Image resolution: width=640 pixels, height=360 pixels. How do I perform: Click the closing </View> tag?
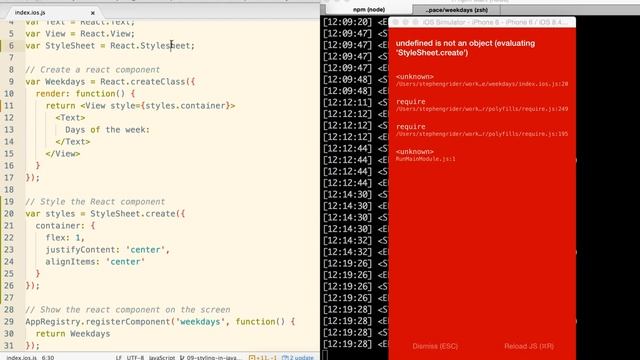pyautogui.click(x=63, y=153)
